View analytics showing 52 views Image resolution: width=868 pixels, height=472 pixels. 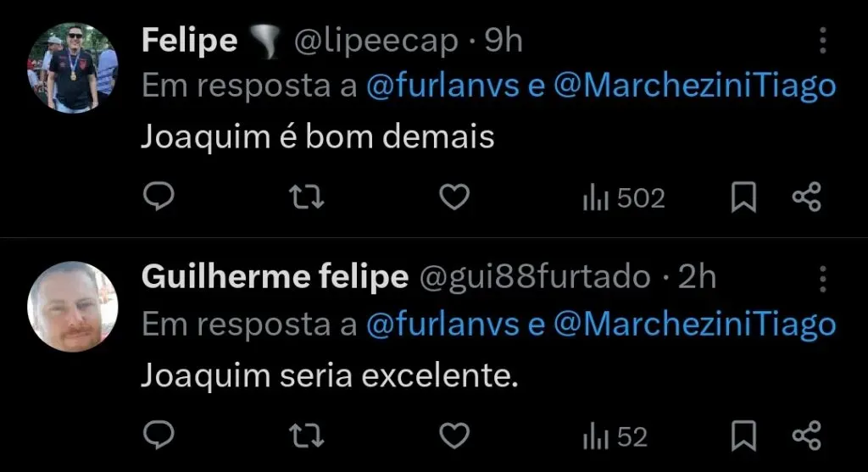615,437
